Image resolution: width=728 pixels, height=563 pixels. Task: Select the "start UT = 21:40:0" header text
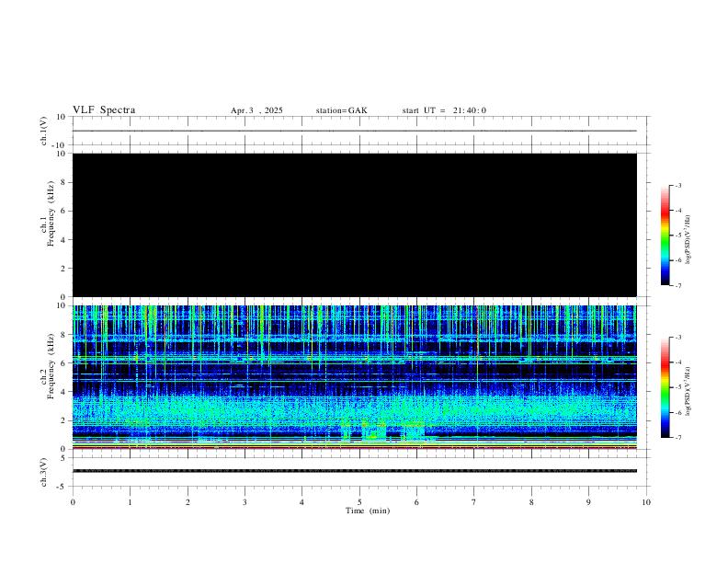point(444,110)
